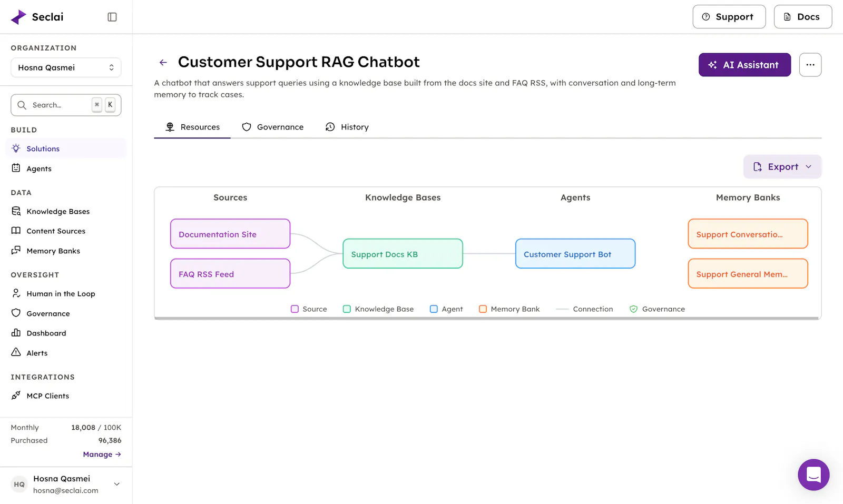Click the Memory Banks sidebar icon
This screenshot has width=843, height=504.
tap(16, 251)
